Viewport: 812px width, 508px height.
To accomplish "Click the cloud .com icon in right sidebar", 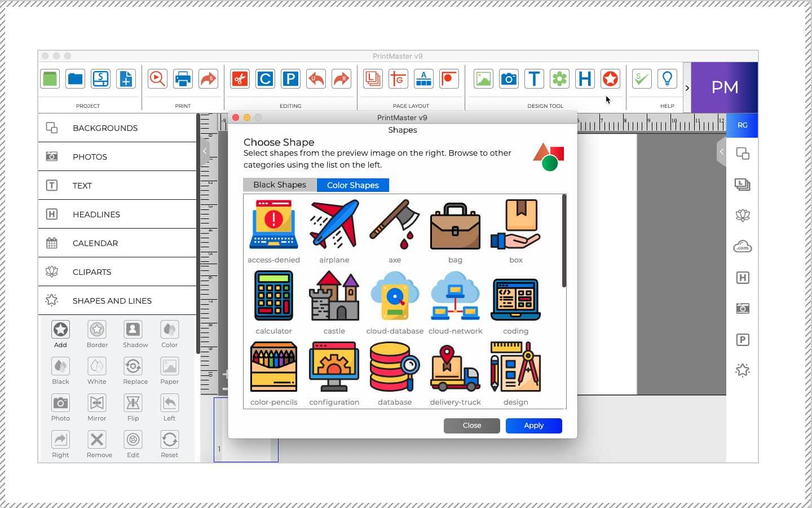I will click(x=743, y=247).
